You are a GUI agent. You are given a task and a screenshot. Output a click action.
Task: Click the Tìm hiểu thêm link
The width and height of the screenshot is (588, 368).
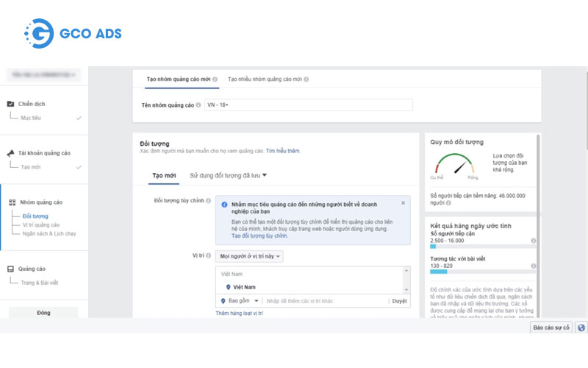(x=283, y=151)
